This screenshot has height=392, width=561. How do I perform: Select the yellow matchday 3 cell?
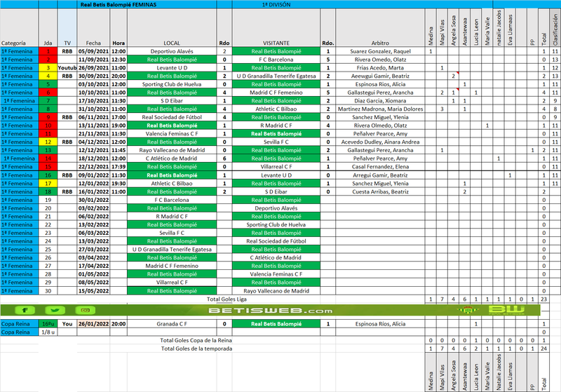pyautogui.click(x=48, y=67)
